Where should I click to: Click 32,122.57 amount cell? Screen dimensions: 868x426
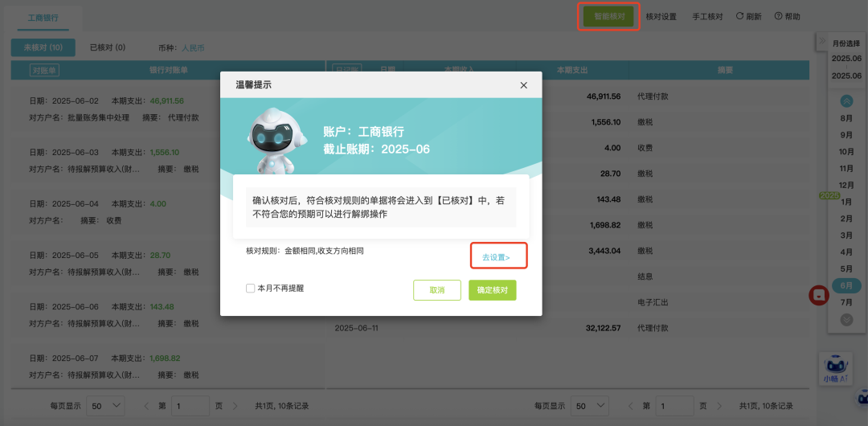604,328
